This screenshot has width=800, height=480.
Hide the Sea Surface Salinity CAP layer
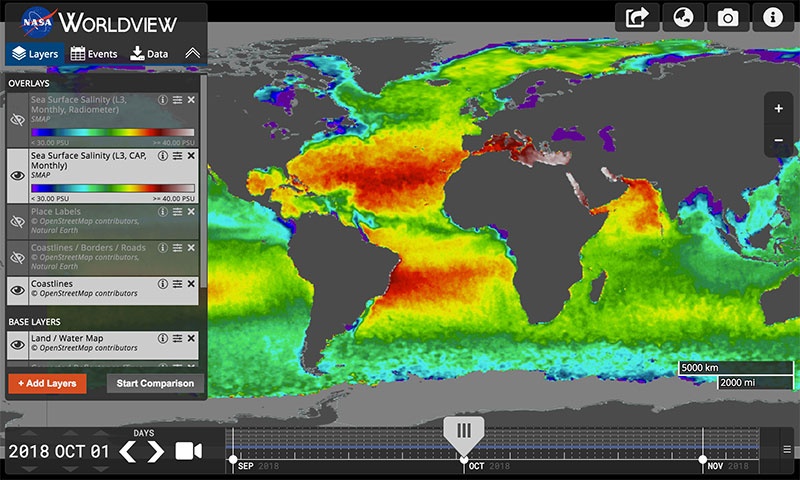tap(17, 175)
